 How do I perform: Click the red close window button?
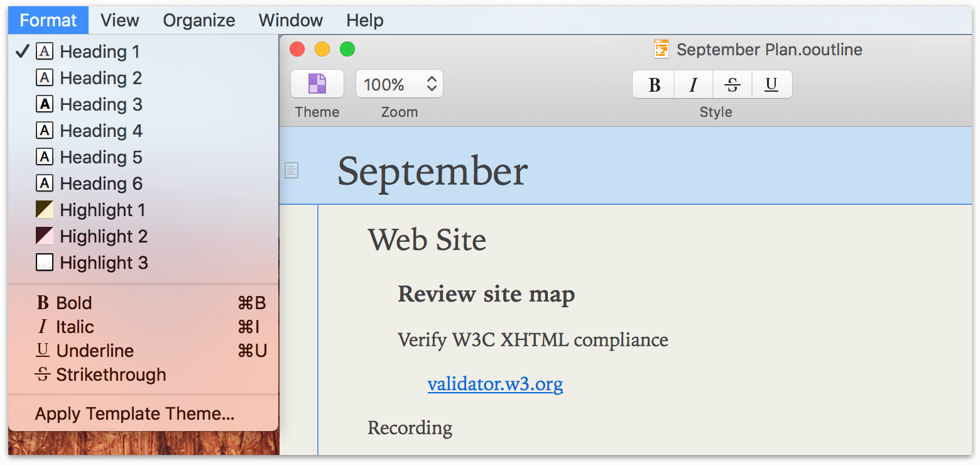click(x=297, y=49)
